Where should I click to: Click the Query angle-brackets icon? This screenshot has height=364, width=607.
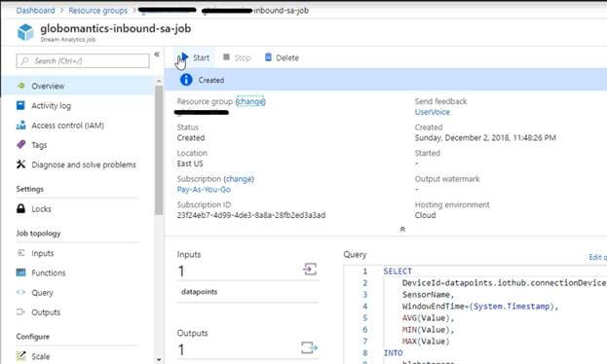20,292
